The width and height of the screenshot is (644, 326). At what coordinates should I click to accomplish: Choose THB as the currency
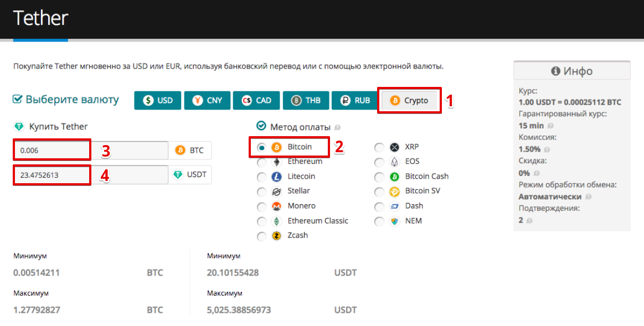306,101
